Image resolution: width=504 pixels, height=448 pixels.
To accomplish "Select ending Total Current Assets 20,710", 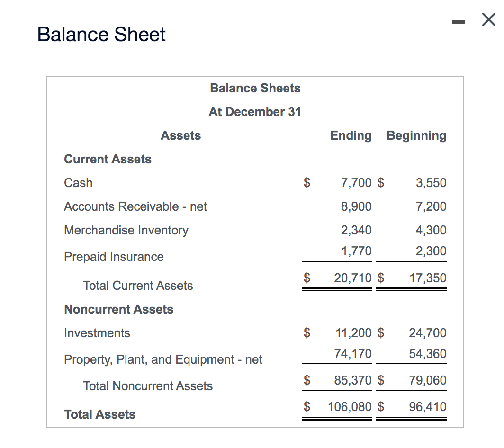I will (353, 278).
